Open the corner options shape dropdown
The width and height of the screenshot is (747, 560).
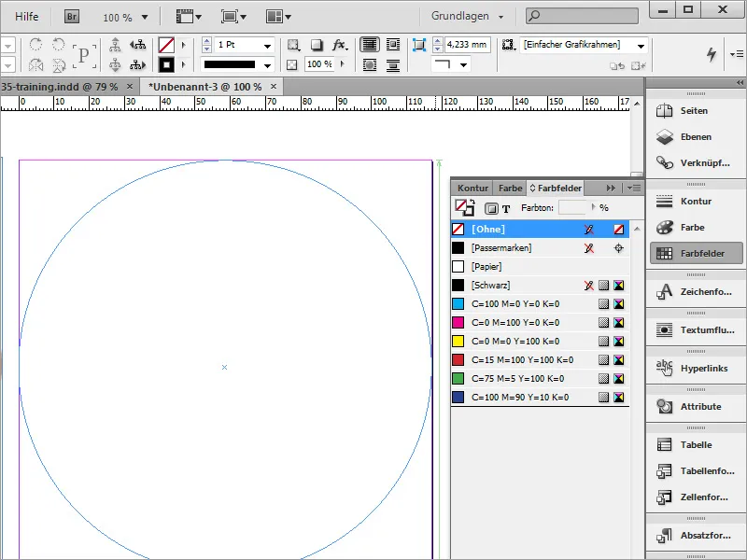point(463,64)
